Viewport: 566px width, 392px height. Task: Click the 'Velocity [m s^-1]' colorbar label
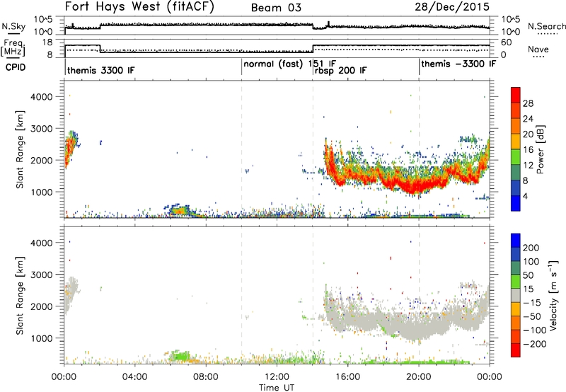pos(553,295)
